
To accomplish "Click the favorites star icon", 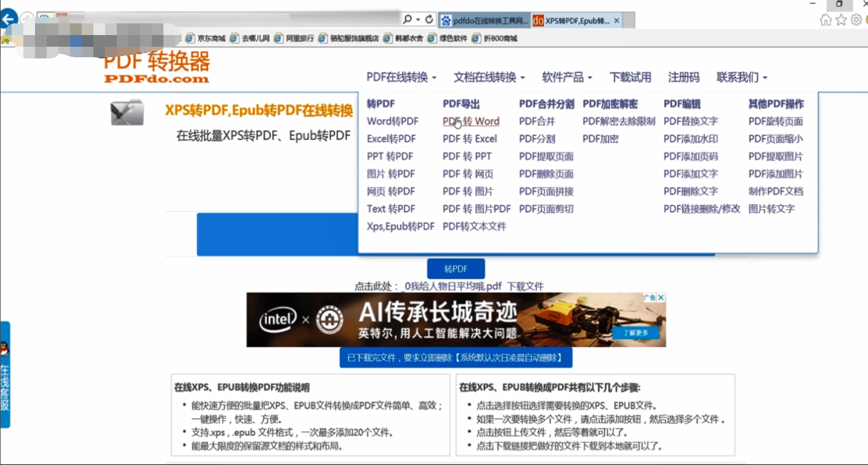I will 841,20.
